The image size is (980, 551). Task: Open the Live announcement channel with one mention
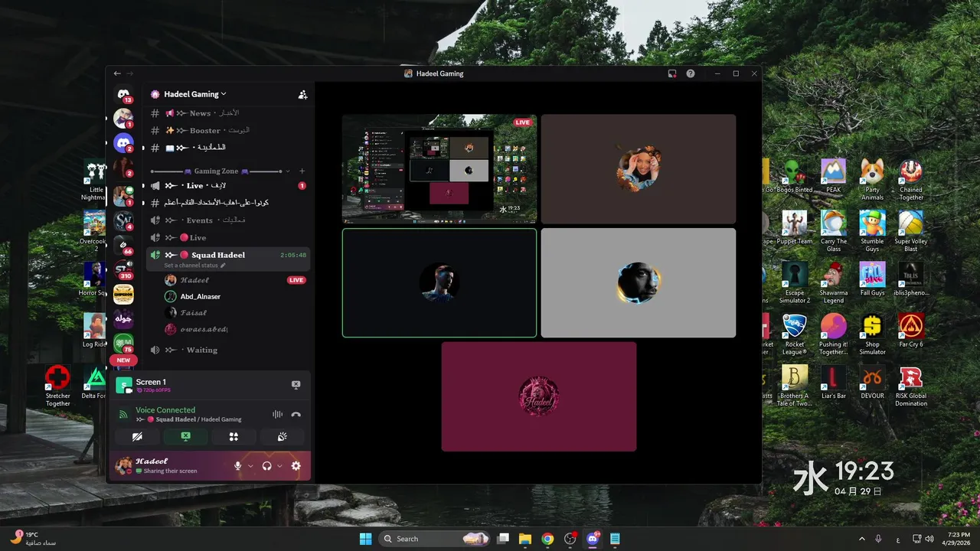point(230,186)
